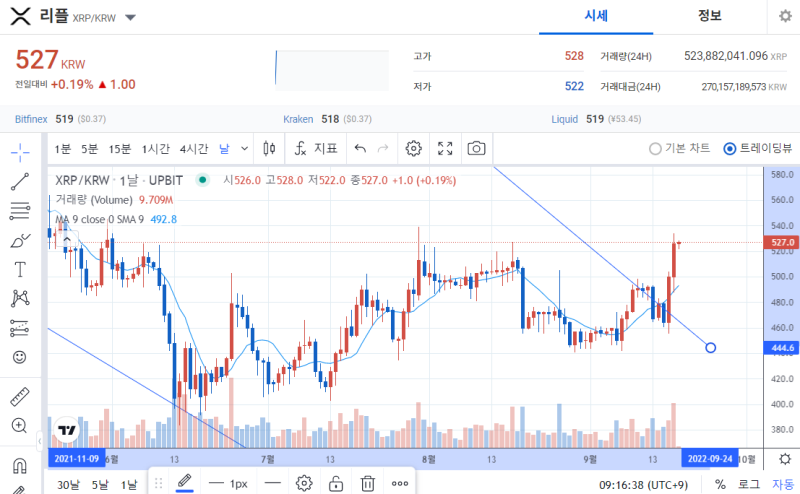
Task: Set interval to 4시간
Action: (194, 149)
